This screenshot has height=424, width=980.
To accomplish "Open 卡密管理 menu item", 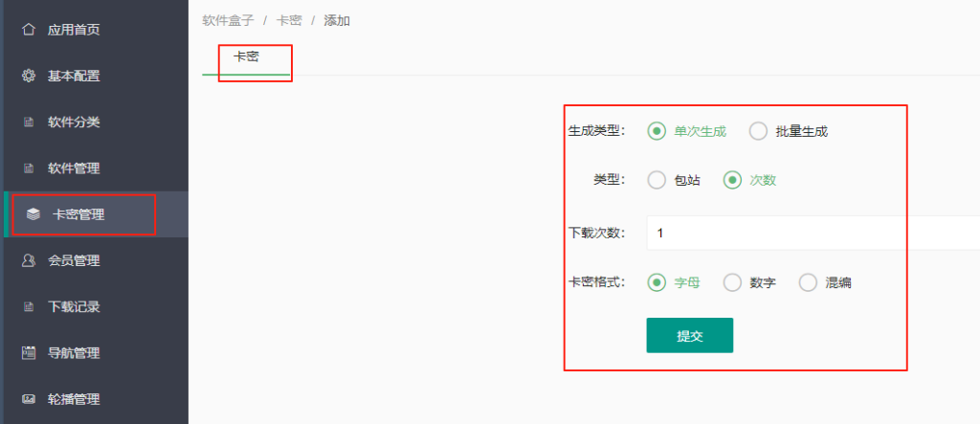I will (96, 214).
